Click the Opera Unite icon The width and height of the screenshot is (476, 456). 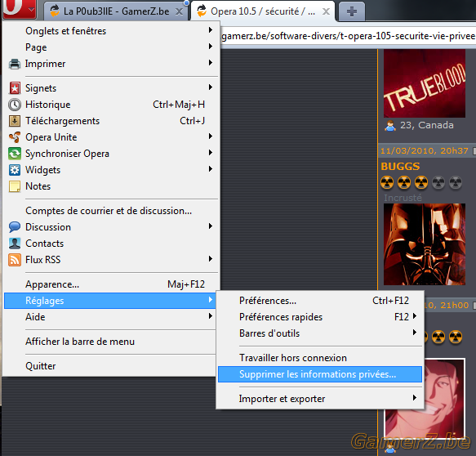coord(15,137)
